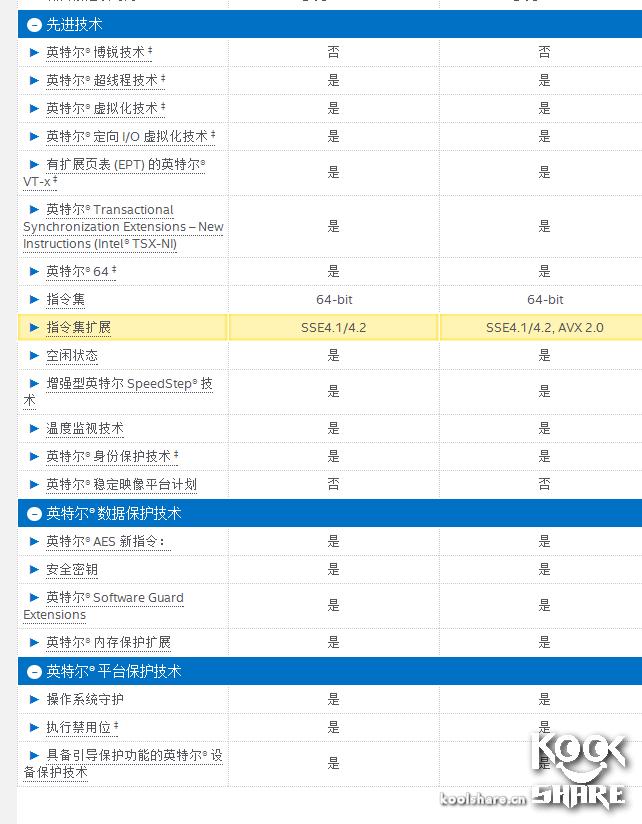Open the 有扩展页表 (EPT) 的英特尔 VT-x link
Viewport: 642px width, 824px height.
(x=115, y=173)
